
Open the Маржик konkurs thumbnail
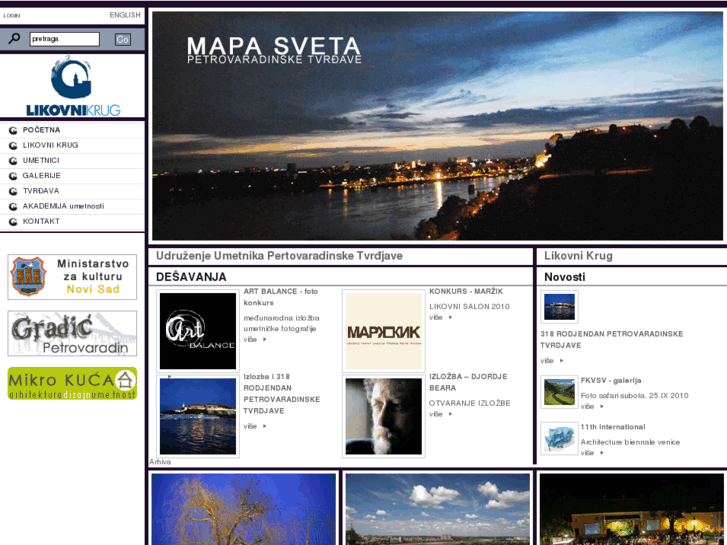coord(384,331)
